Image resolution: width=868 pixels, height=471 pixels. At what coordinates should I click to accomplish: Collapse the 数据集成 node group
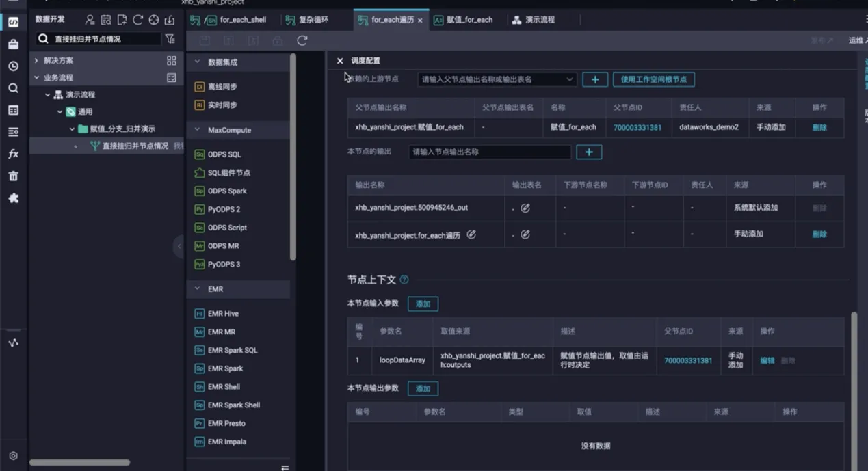coord(197,62)
